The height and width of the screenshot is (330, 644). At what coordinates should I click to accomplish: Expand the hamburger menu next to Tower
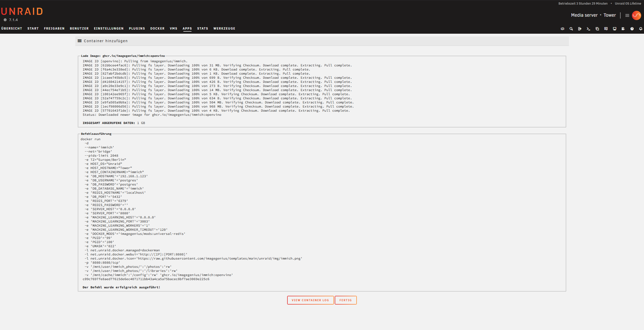627,15
